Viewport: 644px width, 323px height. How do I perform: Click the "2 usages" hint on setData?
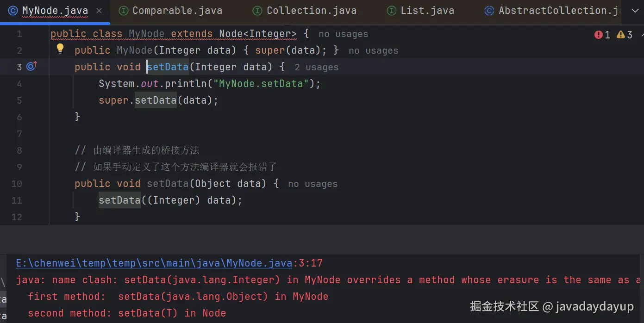(316, 68)
